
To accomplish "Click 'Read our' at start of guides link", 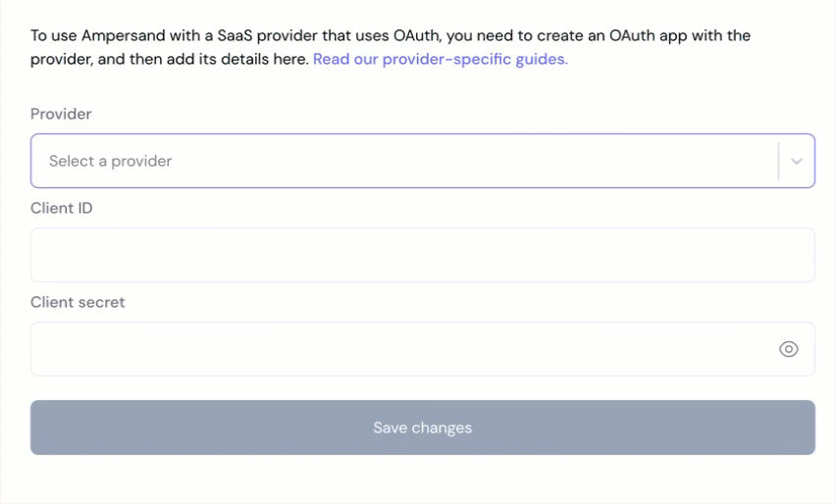I will click(x=345, y=59).
